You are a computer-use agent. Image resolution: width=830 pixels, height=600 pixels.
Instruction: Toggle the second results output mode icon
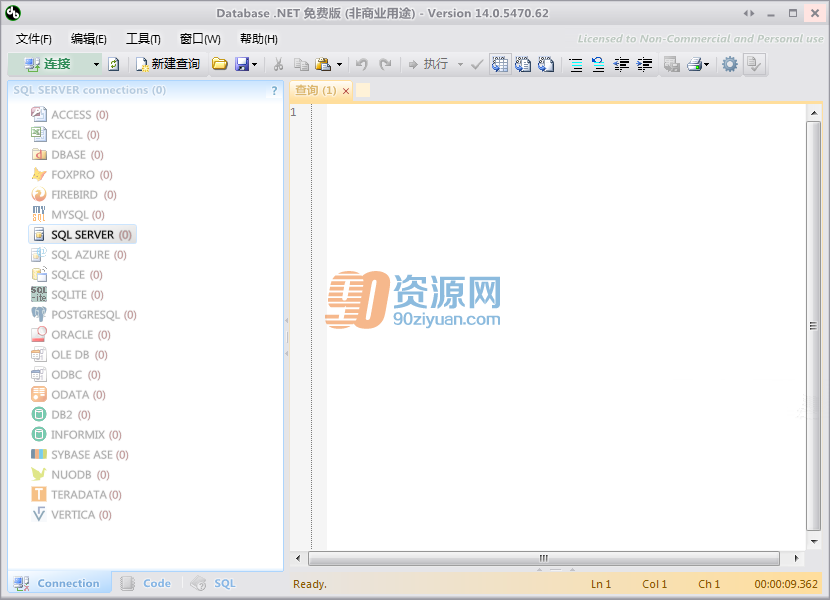[x=523, y=64]
